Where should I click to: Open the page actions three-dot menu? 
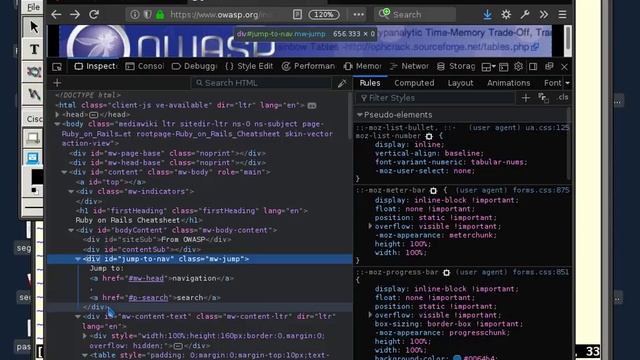358,15
